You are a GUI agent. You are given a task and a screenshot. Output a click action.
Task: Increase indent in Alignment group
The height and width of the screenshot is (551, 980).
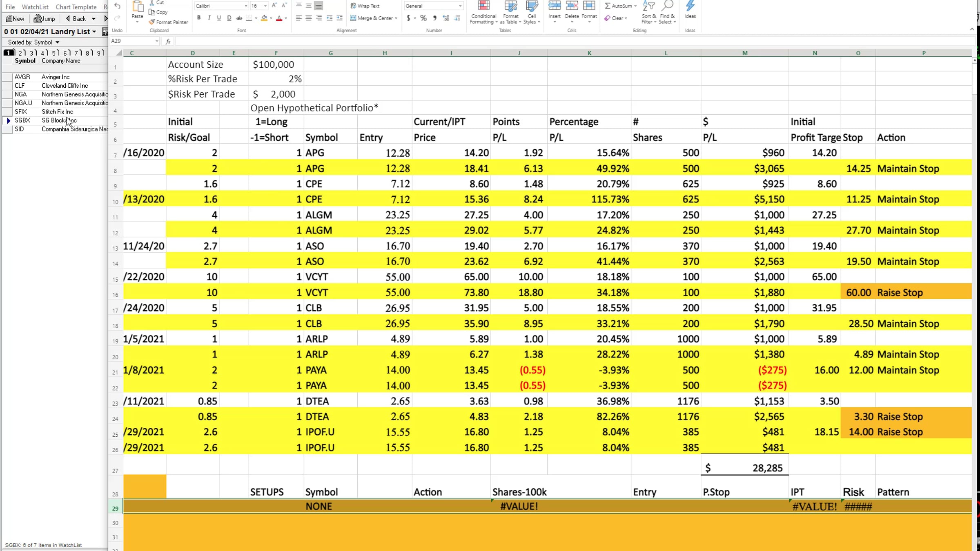click(340, 18)
